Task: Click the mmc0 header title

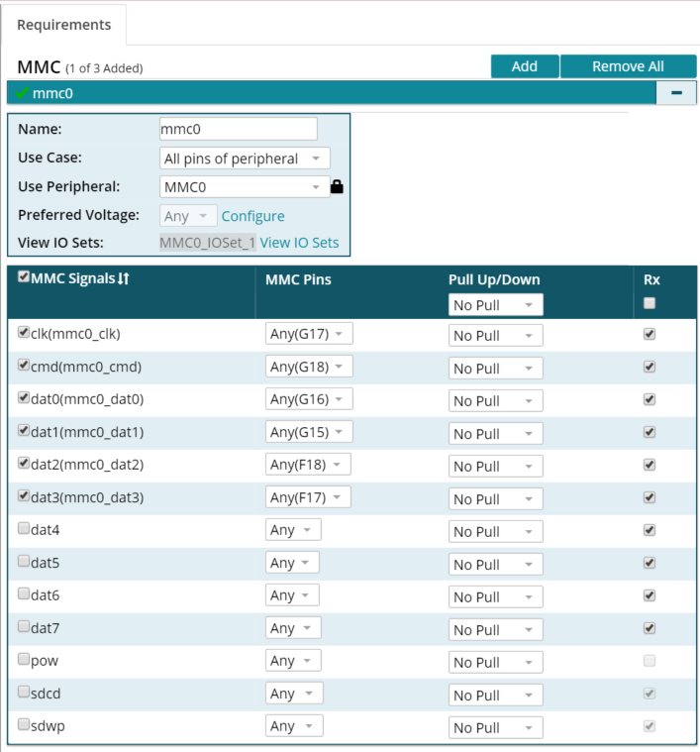Action: pyautogui.click(x=52, y=92)
